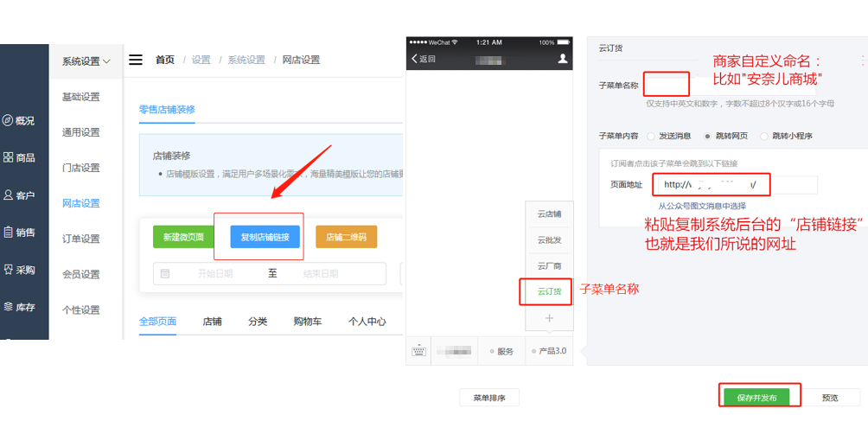
Task: Switch to the 店铺 tab
Action: coord(212,321)
